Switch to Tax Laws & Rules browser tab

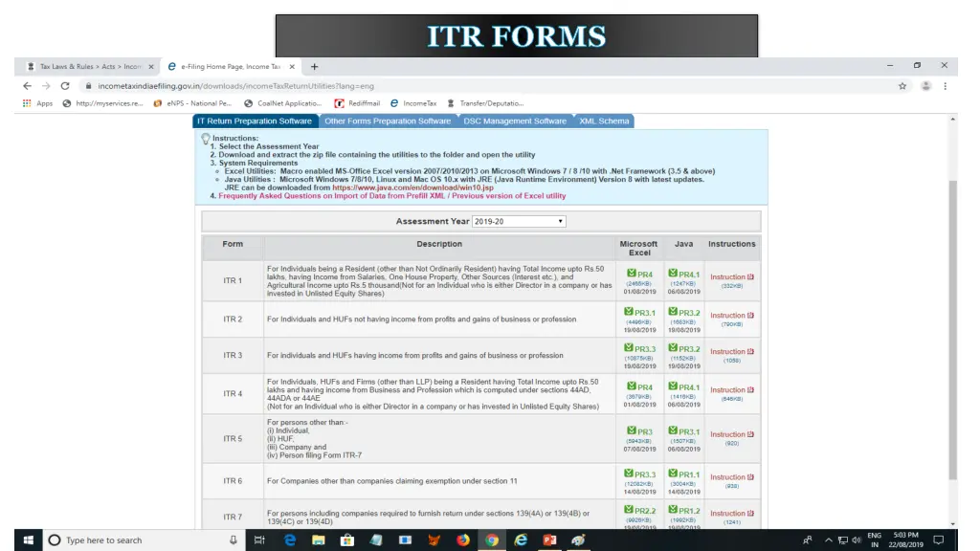click(x=87, y=66)
